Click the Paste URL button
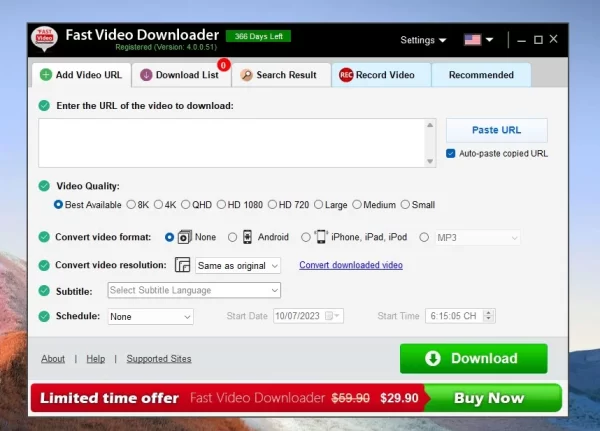Viewport: 600px width, 431px height. pyautogui.click(x=497, y=130)
